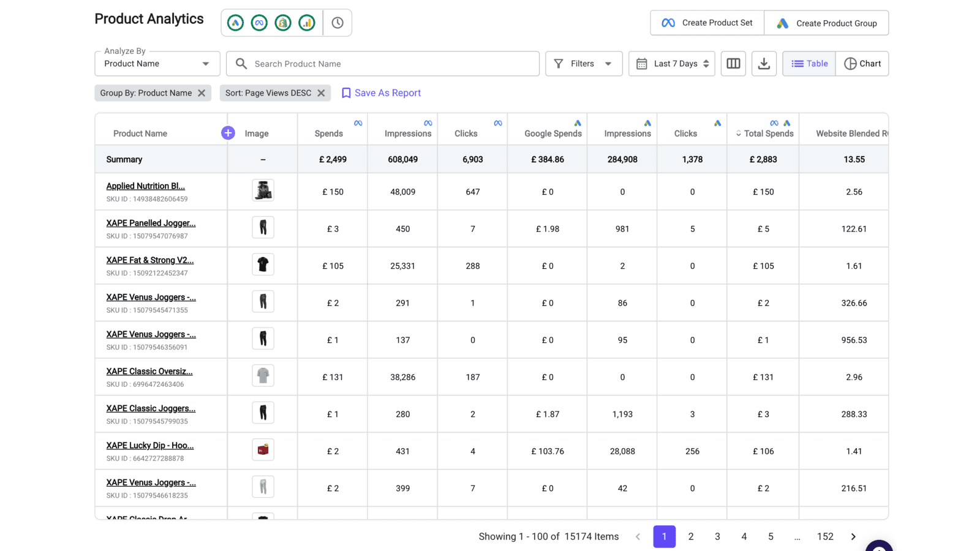
Task: Click the Search Product Name field
Action: (382, 63)
